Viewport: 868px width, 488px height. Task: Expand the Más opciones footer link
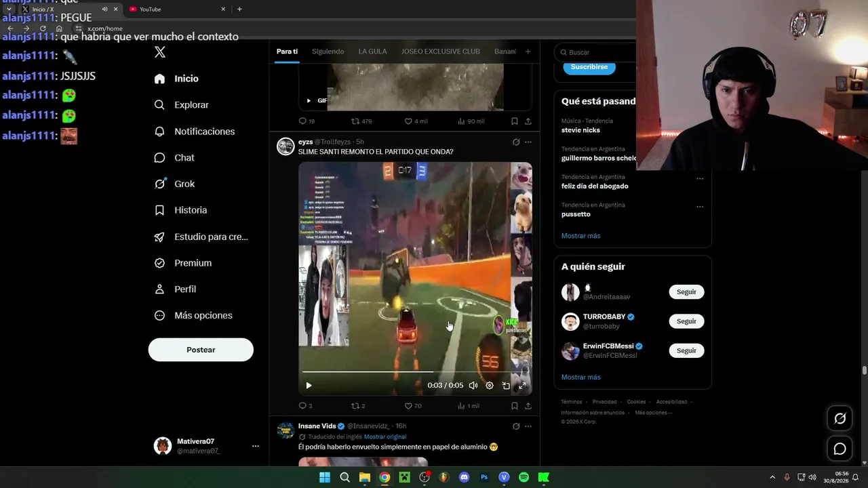tap(654, 413)
